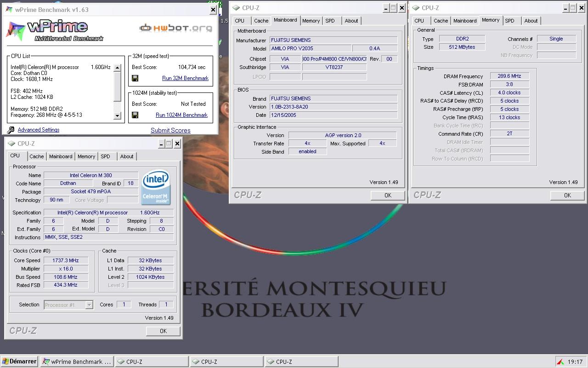Click the Multiplier value x 16.0
This screenshot has width=588, height=368.
pos(66,269)
